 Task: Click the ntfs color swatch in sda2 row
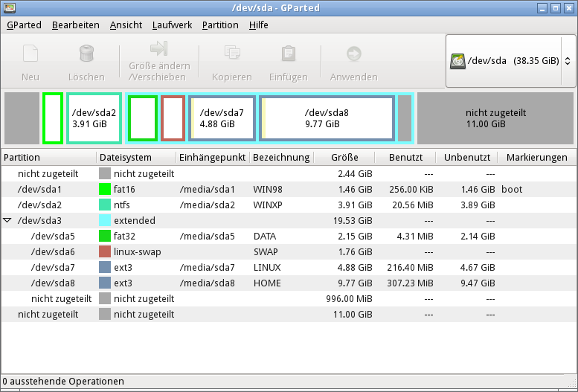tap(105, 205)
